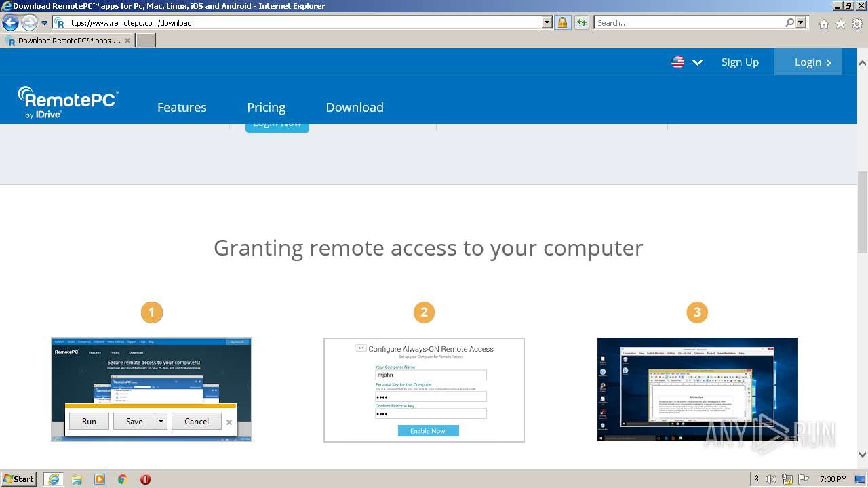The image size is (868, 488).
Task: Click the security lock icon
Action: point(562,22)
